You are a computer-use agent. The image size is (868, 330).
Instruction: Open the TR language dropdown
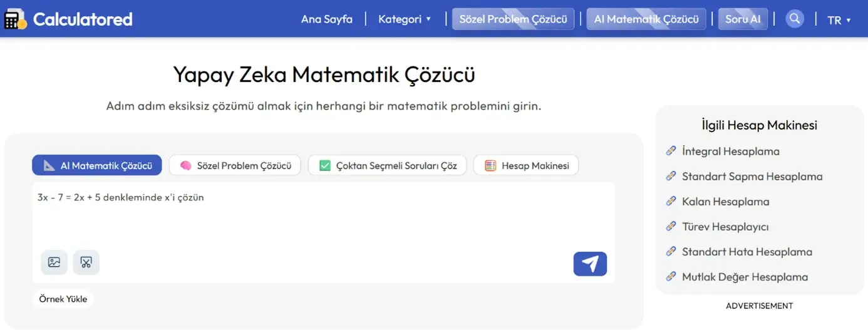click(x=839, y=19)
